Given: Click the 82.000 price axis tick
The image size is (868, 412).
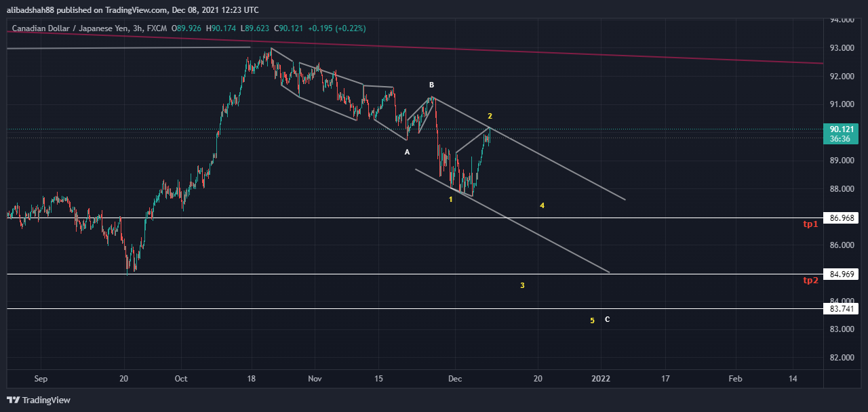Looking at the screenshot, I should coord(840,358).
